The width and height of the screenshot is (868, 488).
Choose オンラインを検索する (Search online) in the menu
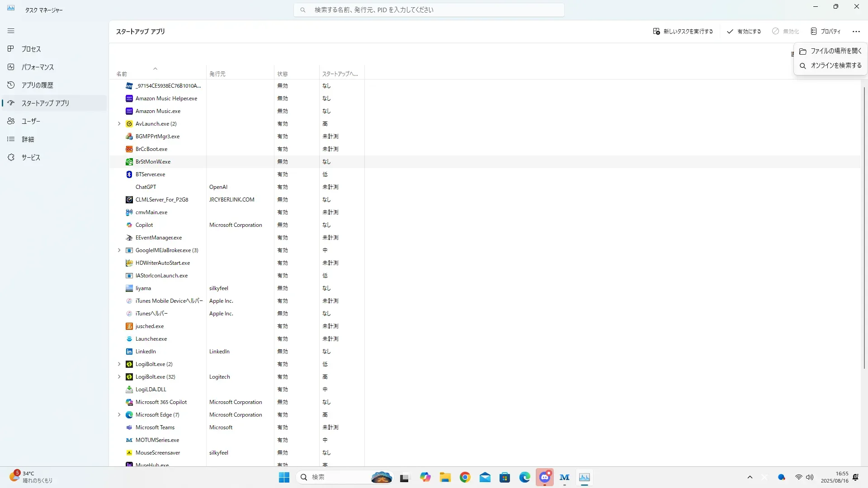[x=831, y=66]
